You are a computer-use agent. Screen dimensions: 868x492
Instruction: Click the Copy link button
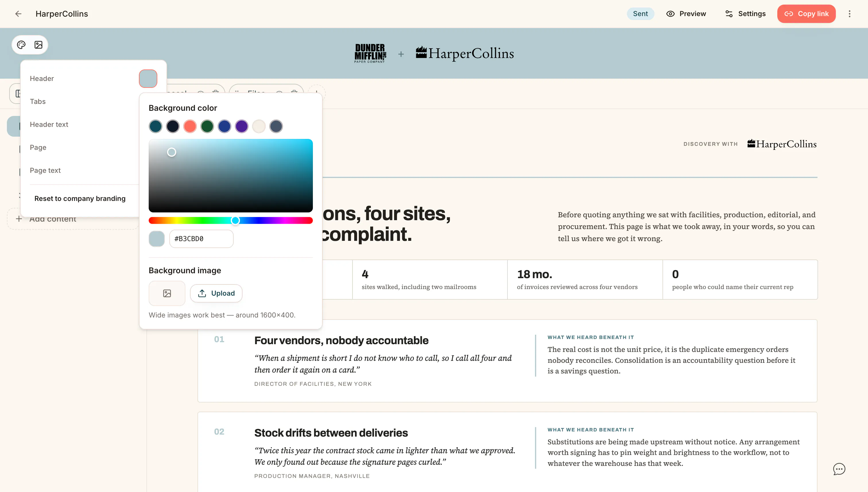806,14
